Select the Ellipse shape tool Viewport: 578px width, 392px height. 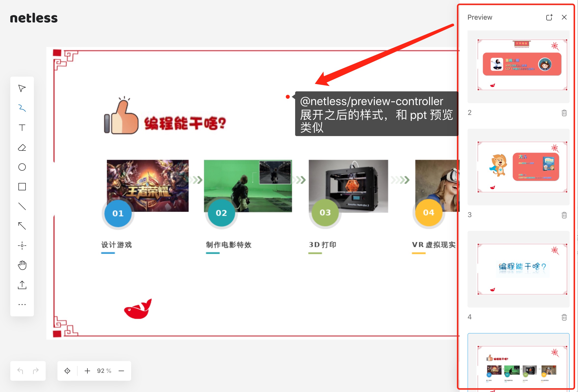[x=22, y=167]
